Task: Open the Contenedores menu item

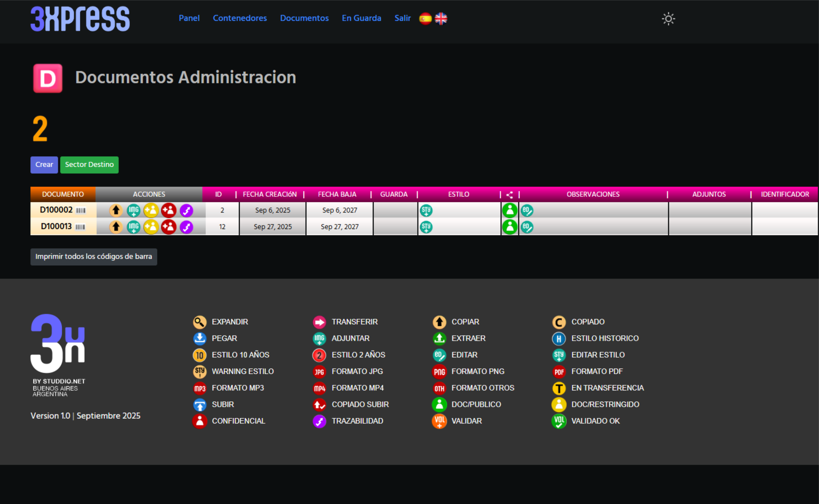Action: coord(240,18)
